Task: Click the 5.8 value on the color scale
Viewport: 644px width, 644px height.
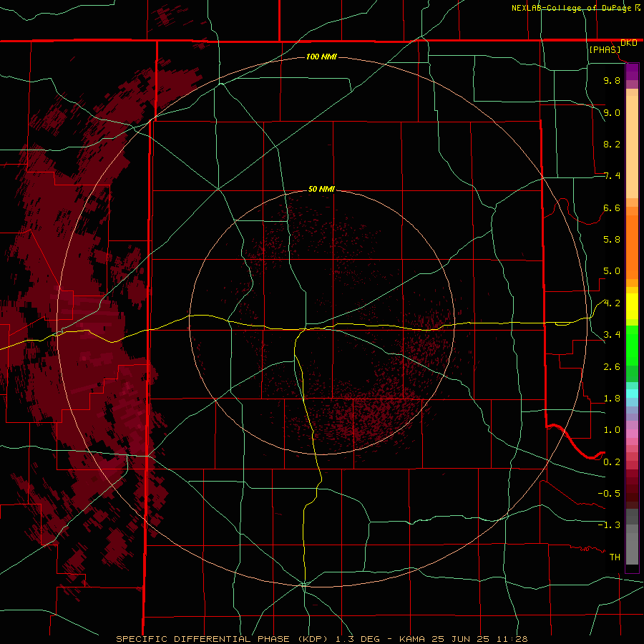Action: [x=612, y=240]
